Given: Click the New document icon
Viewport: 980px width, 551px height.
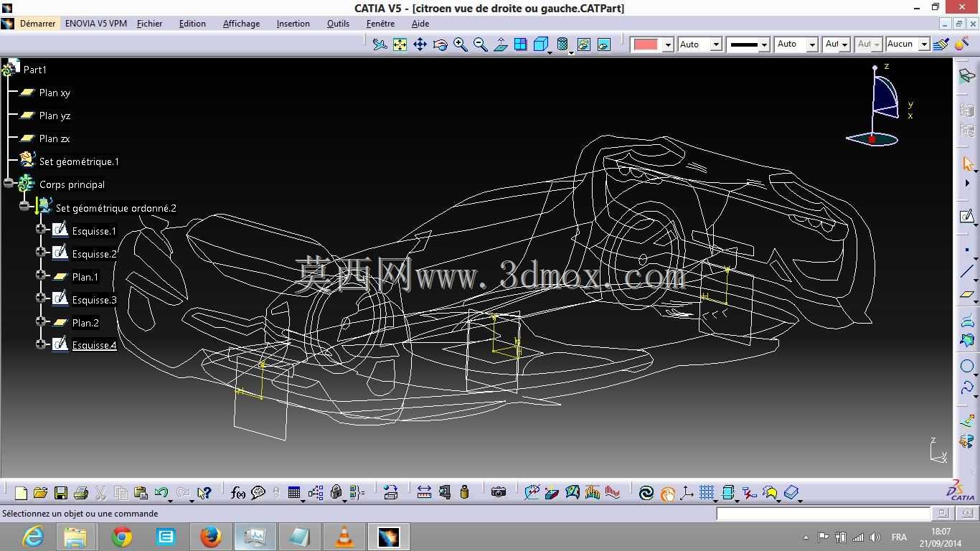Looking at the screenshot, I should coord(21,493).
